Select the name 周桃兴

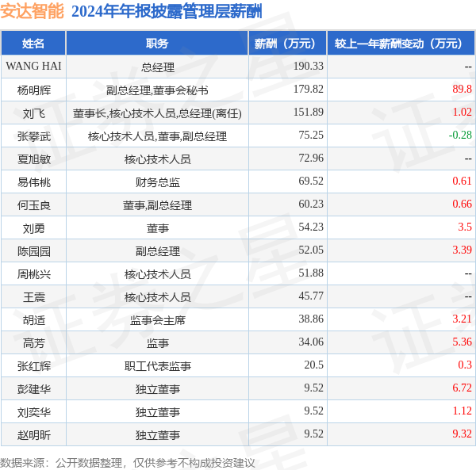point(33,274)
